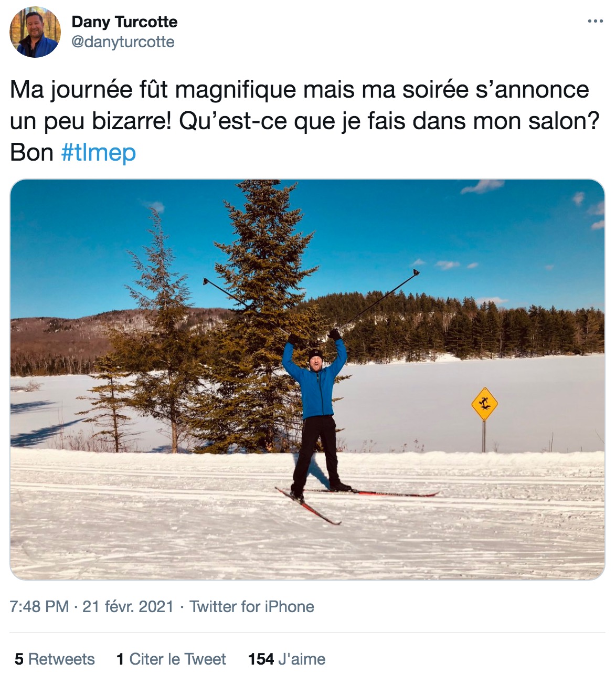Image resolution: width=616 pixels, height=673 pixels.
Task: Click the 7:48 PM timestamp
Action: pyautogui.click(x=39, y=606)
